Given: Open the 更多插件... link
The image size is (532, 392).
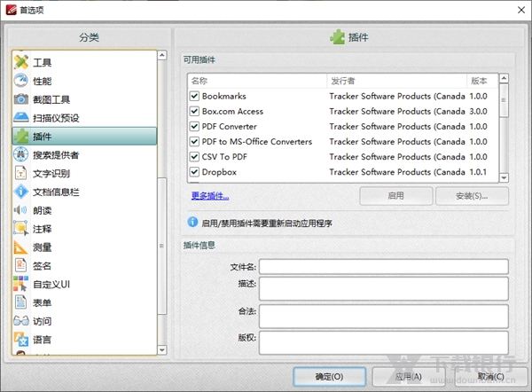Looking at the screenshot, I should [x=210, y=196].
